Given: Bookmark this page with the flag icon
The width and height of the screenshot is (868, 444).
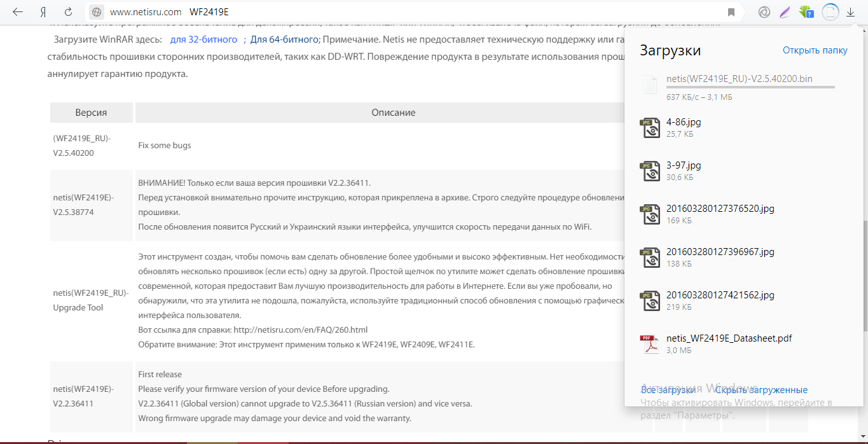Looking at the screenshot, I should 731,12.
